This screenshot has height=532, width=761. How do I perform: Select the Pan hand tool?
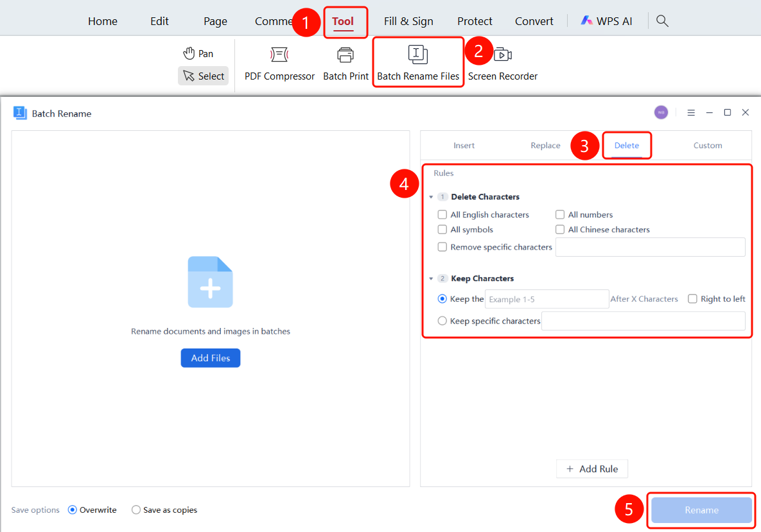pos(198,53)
